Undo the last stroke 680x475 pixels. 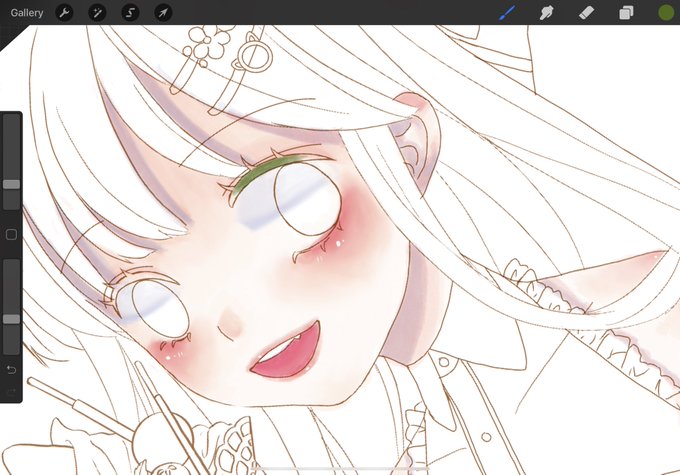click(11, 370)
